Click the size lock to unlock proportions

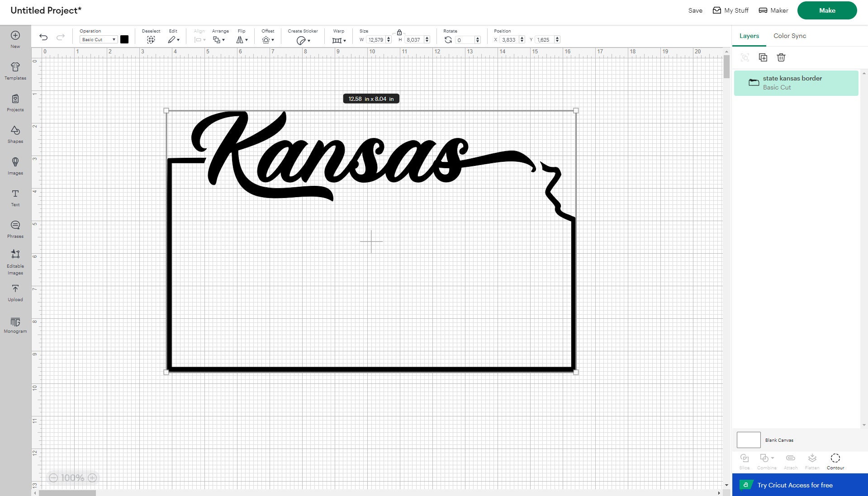(x=399, y=32)
